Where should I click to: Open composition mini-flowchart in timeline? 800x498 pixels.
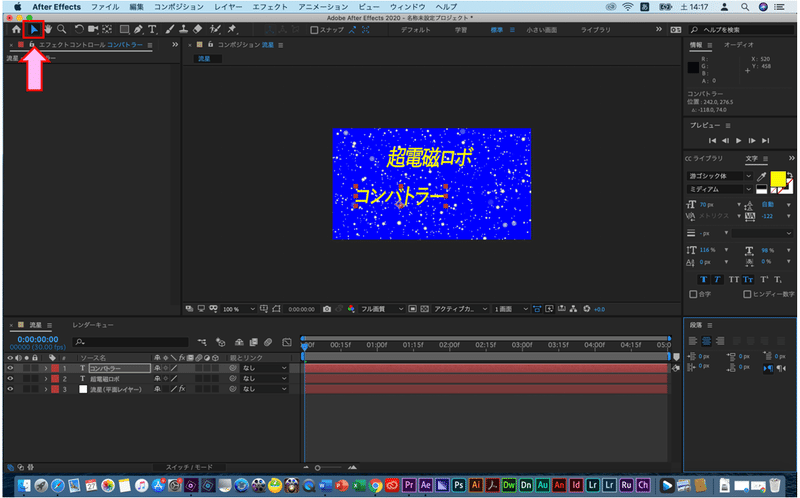203,342
